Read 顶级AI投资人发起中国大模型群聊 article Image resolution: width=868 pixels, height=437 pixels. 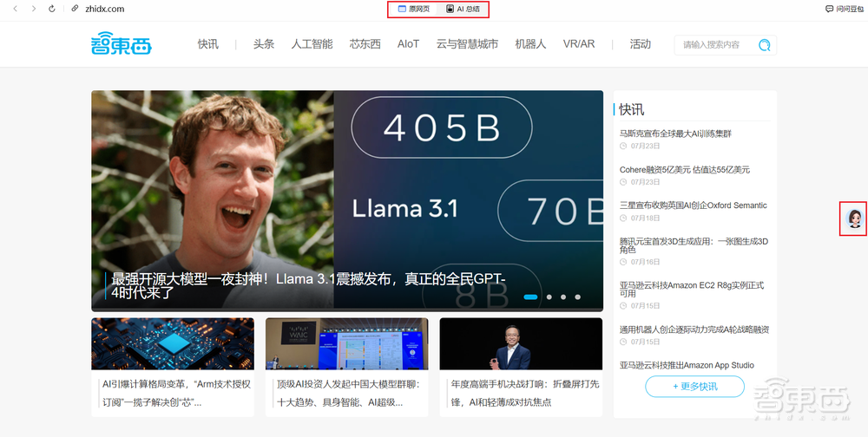pos(349,394)
